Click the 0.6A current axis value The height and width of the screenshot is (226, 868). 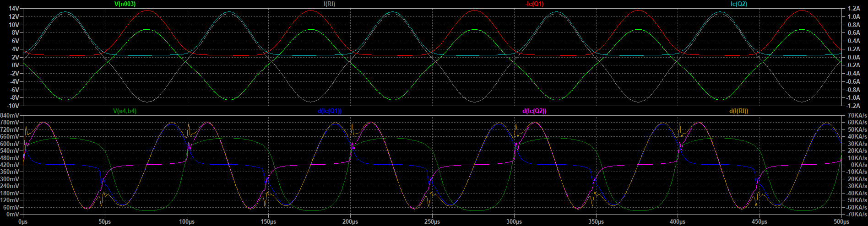click(x=853, y=33)
